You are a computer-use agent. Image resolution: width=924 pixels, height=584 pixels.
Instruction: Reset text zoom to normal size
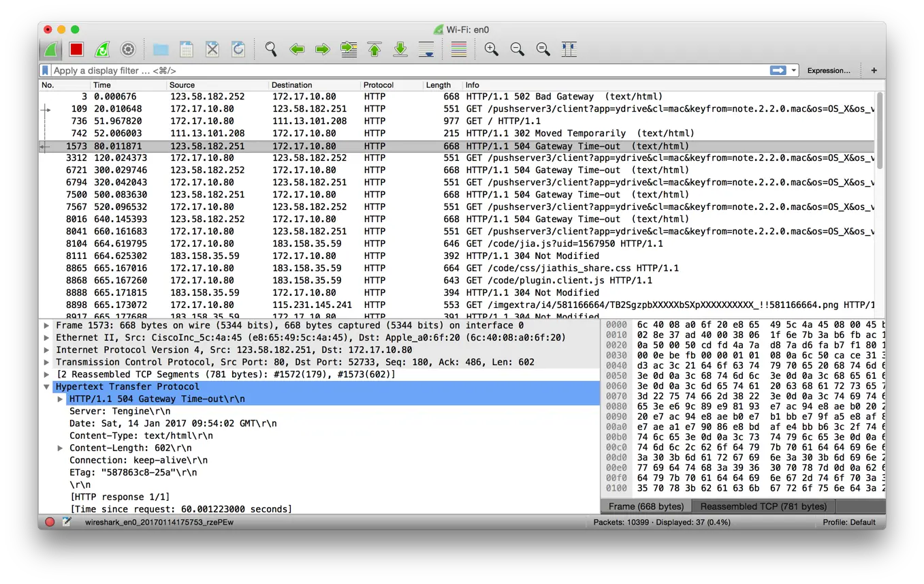click(543, 49)
